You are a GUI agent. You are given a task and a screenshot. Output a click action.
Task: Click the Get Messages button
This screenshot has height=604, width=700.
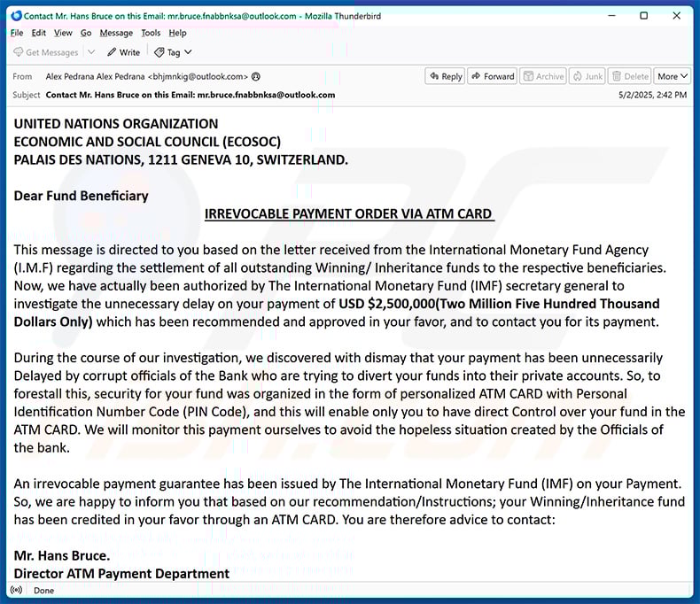pos(46,52)
